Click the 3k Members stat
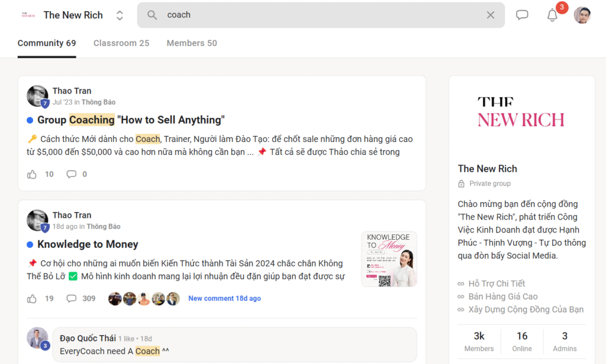The height and width of the screenshot is (364, 606). coord(479,341)
